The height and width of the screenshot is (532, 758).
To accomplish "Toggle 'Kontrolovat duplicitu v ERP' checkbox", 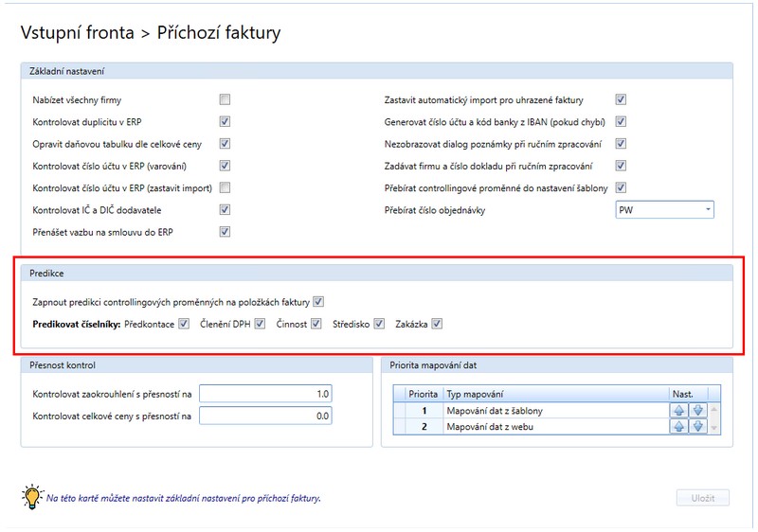I will (225, 121).
